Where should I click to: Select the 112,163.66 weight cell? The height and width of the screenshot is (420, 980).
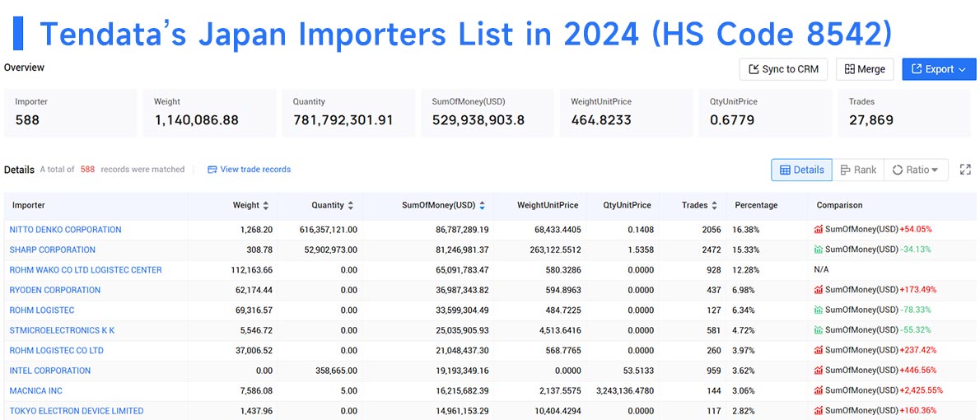click(x=252, y=270)
